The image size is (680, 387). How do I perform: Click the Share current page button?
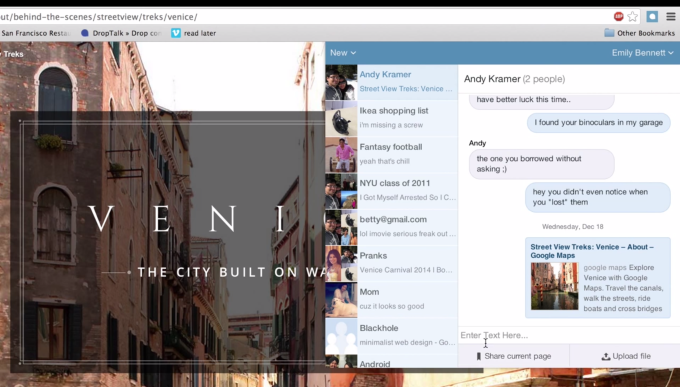point(513,356)
